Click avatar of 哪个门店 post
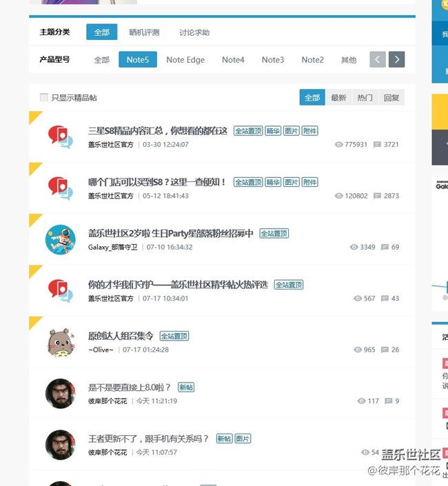Image resolution: width=448 pixels, height=486 pixels. (x=61, y=188)
